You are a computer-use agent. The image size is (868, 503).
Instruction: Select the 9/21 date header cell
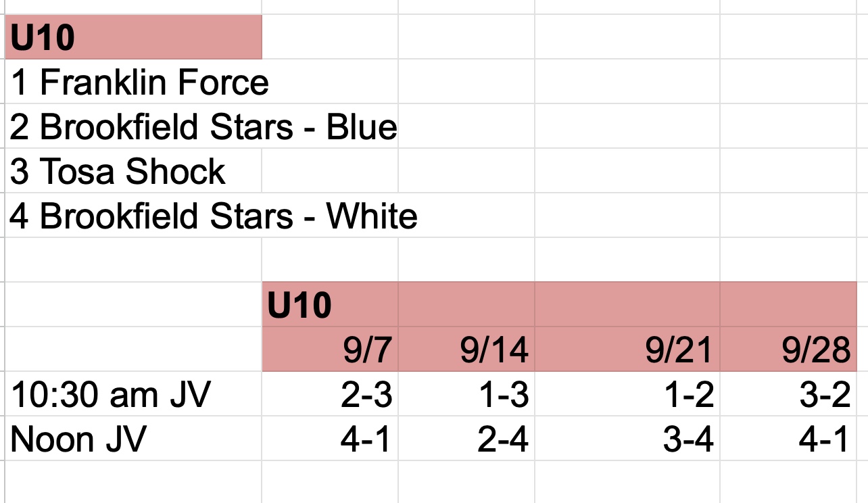tap(627, 350)
